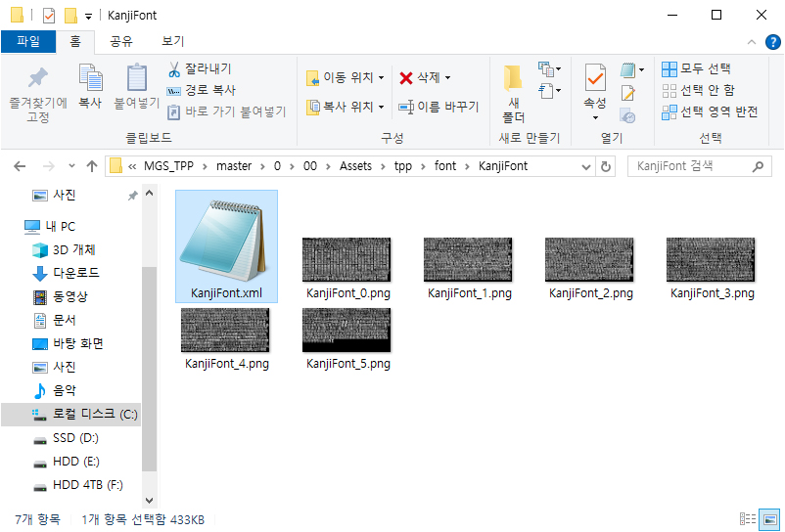This screenshot has width=785, height=532.
Task: Copy file path via 경로 복사
Action: click(201, 90)
